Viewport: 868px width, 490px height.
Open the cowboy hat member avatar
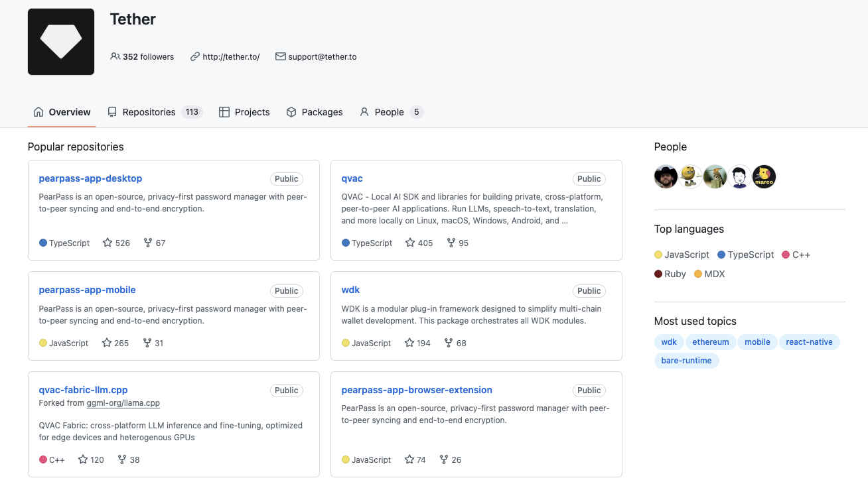tap(666, 177)
